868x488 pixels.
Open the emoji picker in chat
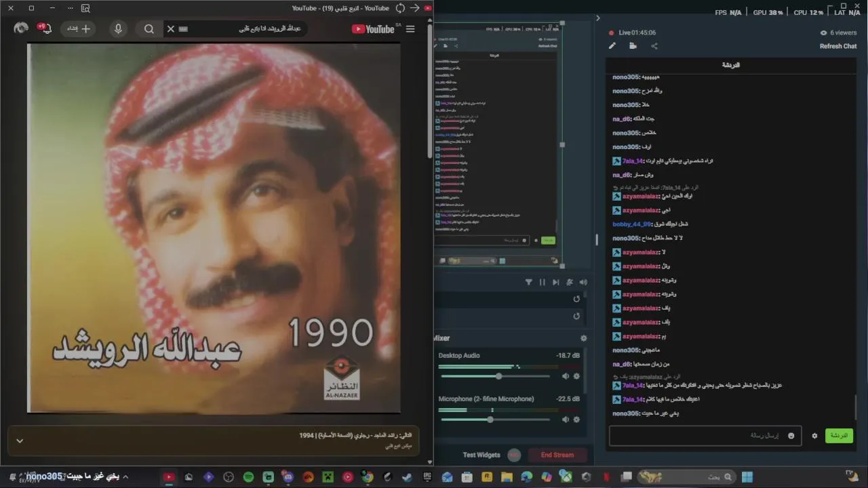[791, 436]
